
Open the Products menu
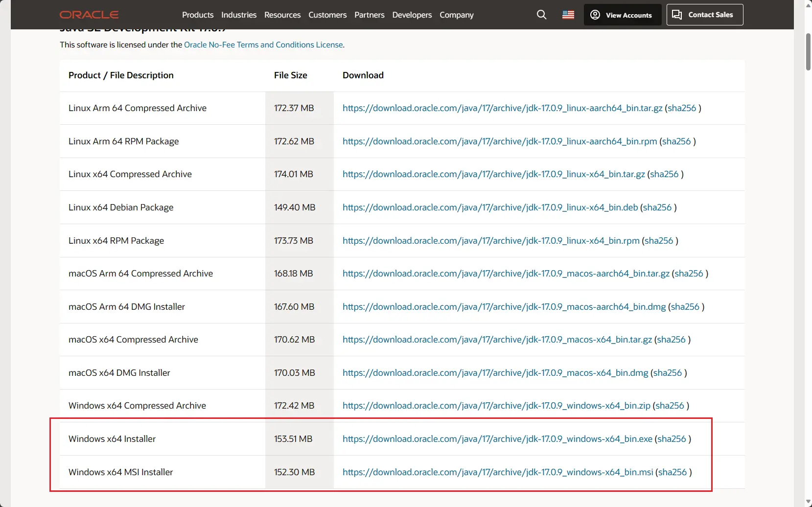pyautogui.click(x=197, y=15)
